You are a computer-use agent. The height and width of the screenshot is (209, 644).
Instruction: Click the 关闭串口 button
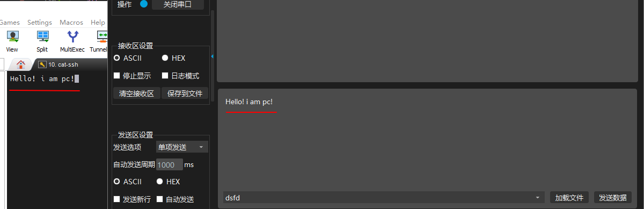[x=178, y=4]
